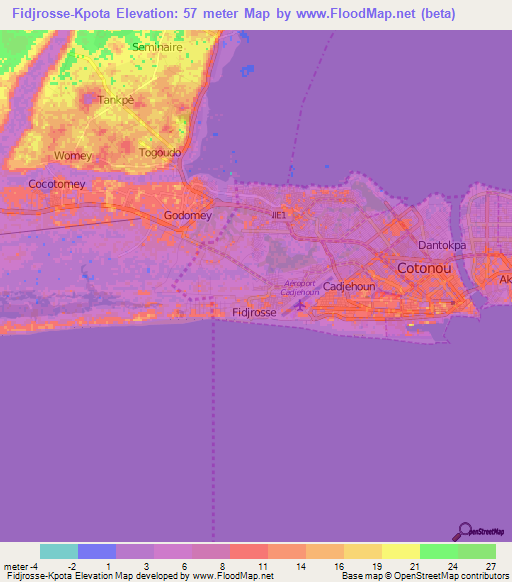Image resolution: width=512 pixels, height=582 pixels.
Task: Click the Cocotomey map label
Action: point(57,184)
